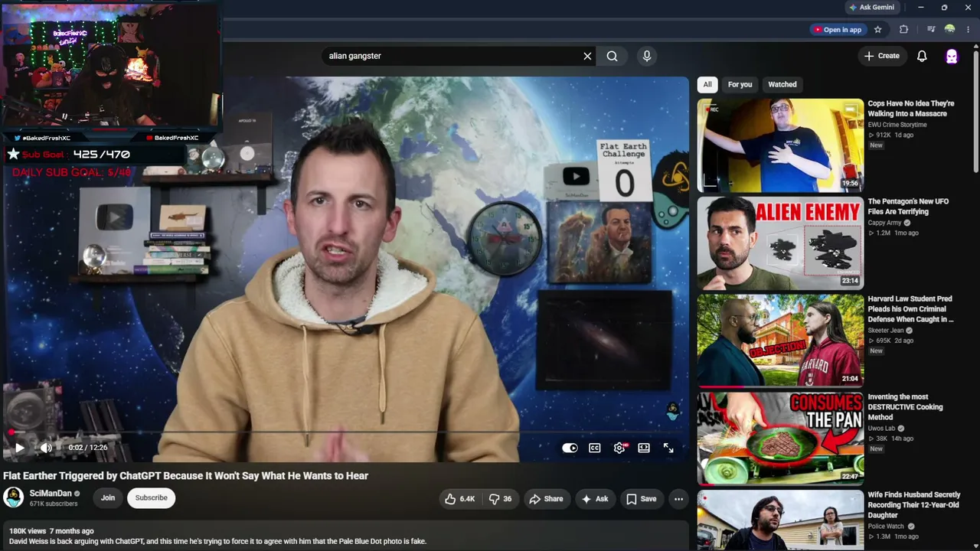The height and width of the screenshot is (551, 980).
Task: Open more actions menu beside Save
Action: (x=678, y=499)
